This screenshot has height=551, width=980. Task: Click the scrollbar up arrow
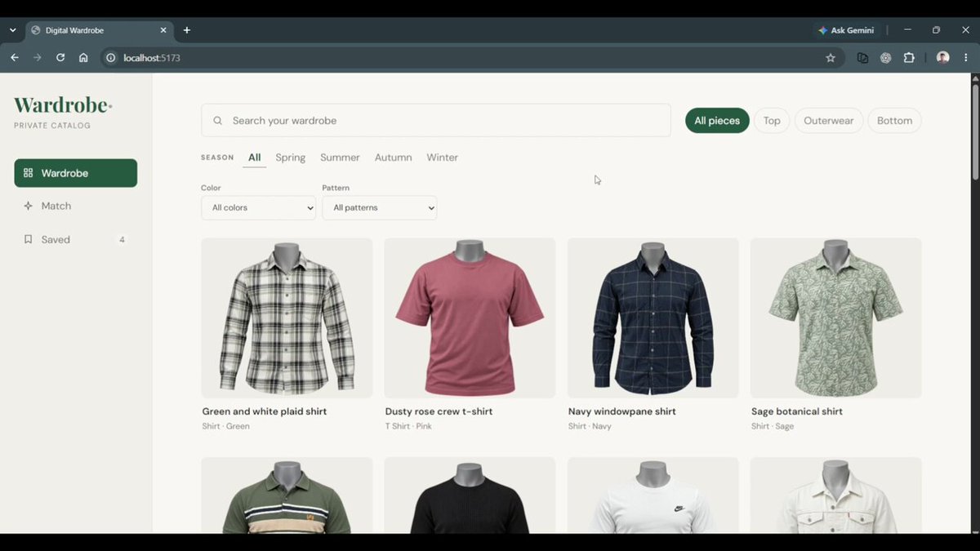(x=975, y=78)
